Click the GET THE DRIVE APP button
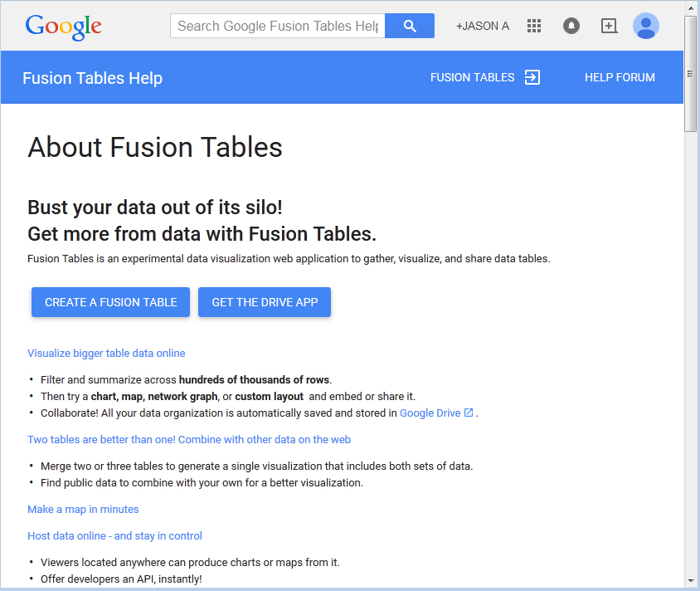Screen dimensions: 700x591 [x=265, y=302]
